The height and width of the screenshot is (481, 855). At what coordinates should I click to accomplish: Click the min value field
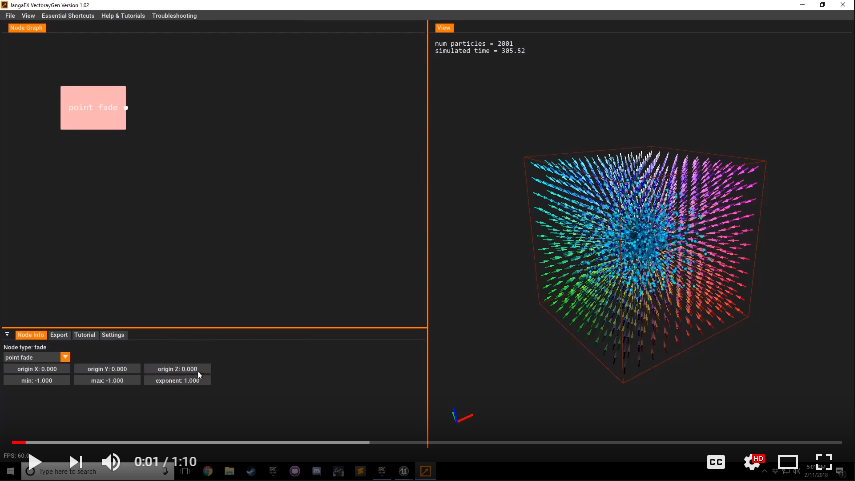click(x=37, y=381)
